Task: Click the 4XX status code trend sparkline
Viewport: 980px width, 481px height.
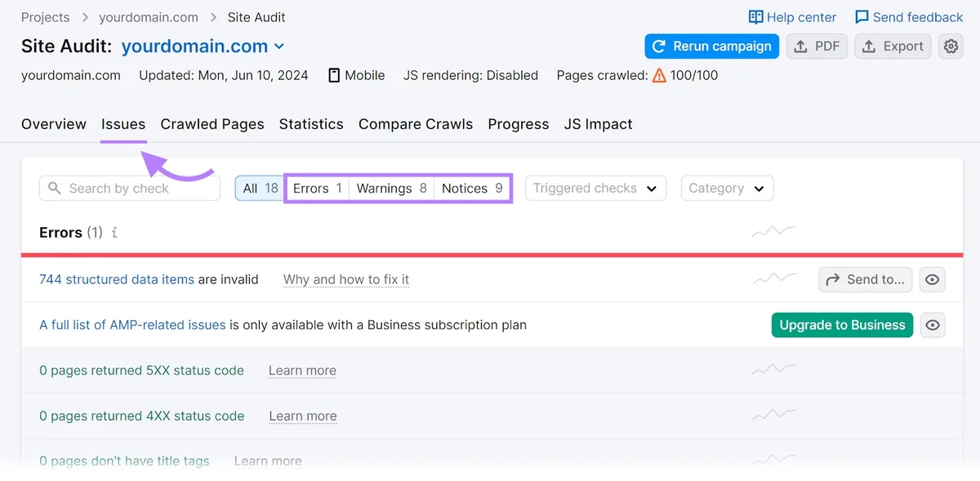Action: [x=773, y=416]
